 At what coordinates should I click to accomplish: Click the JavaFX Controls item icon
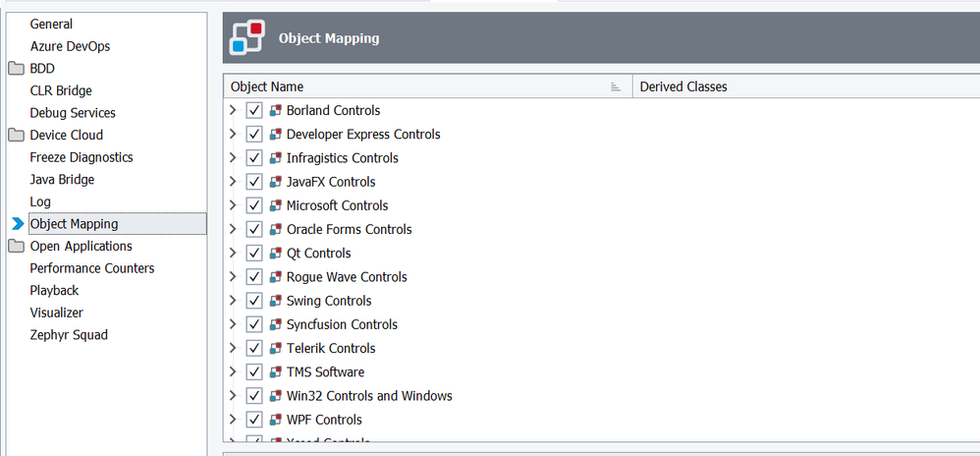tap(276, 182)
